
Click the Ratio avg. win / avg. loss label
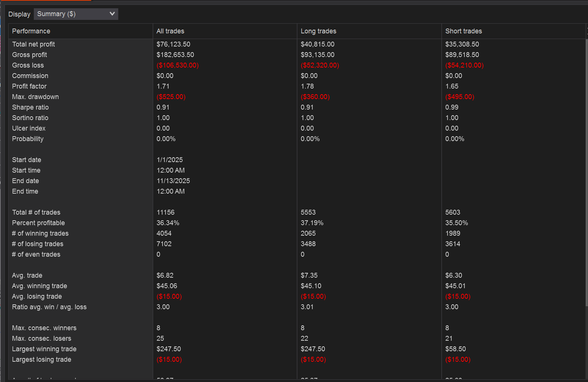coord(49,307)
